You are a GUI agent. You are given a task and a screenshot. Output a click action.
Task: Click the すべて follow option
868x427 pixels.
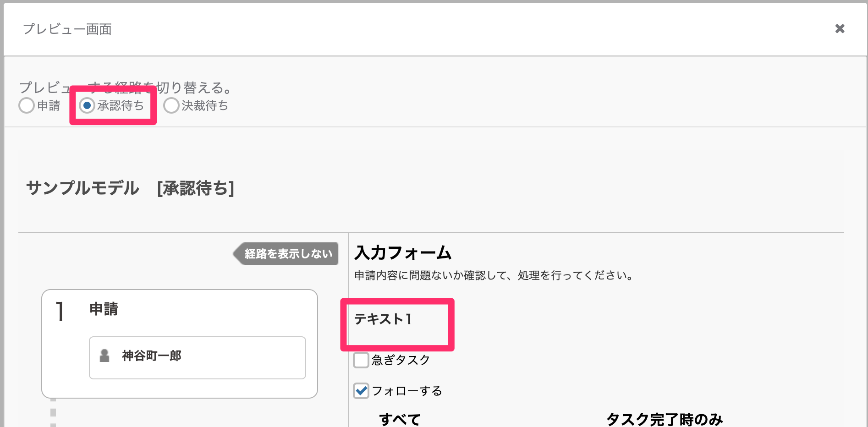coord(400,419)
